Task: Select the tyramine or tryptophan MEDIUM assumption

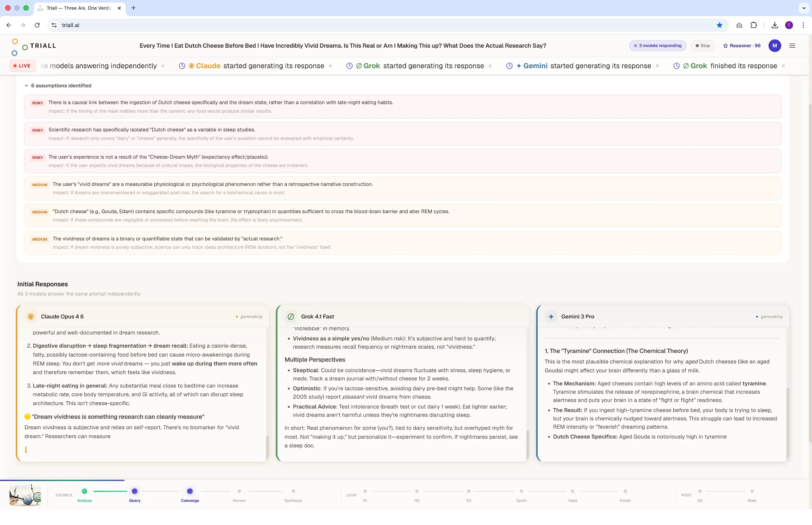Action: (403, 216)
